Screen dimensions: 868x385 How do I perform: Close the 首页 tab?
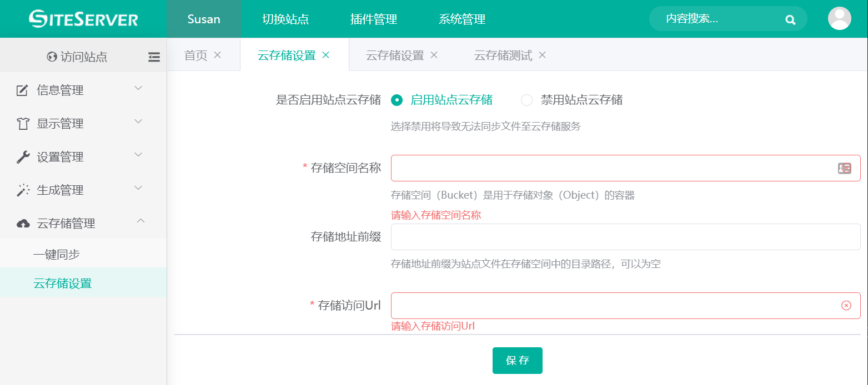218,55
